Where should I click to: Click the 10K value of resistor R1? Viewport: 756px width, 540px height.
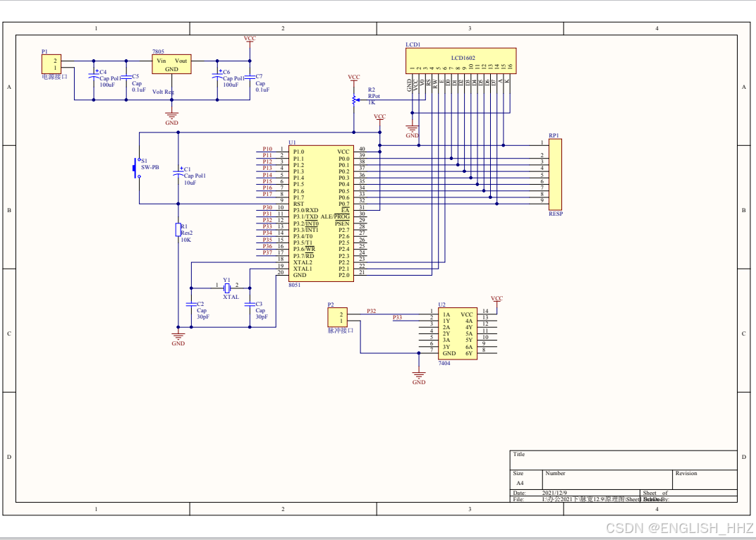[x=185, y=240]
